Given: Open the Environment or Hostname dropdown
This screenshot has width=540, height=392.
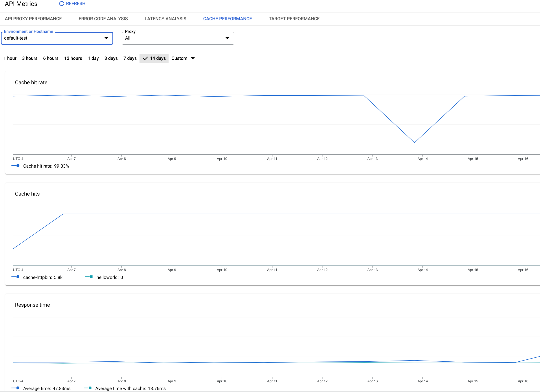Looking at the screenshot, I should coord(106,38).
